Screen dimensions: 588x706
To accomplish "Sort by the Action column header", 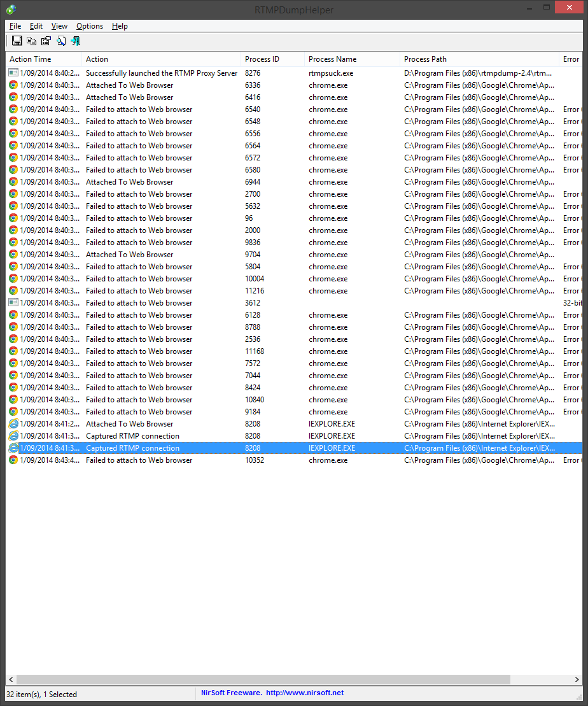I will 161,59.
